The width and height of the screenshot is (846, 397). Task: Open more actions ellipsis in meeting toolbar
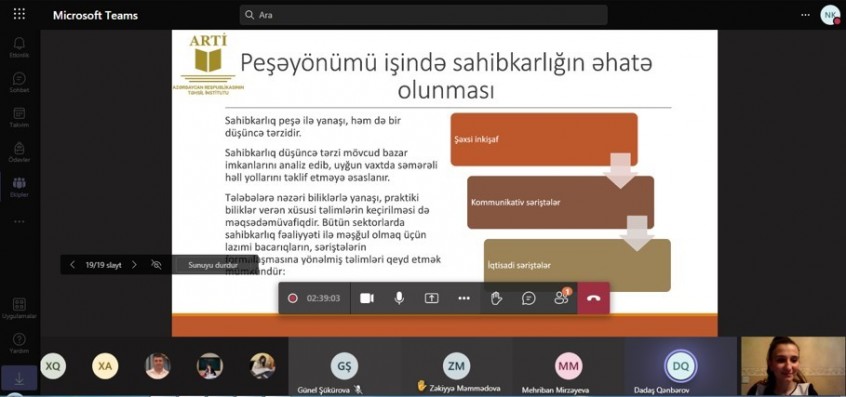pos(464,298)
